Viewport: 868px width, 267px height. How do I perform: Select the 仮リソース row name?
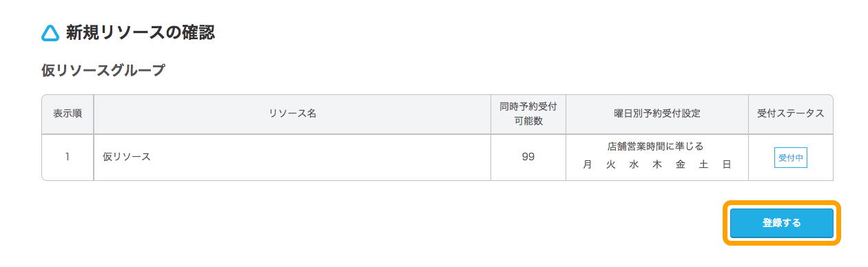127,157
